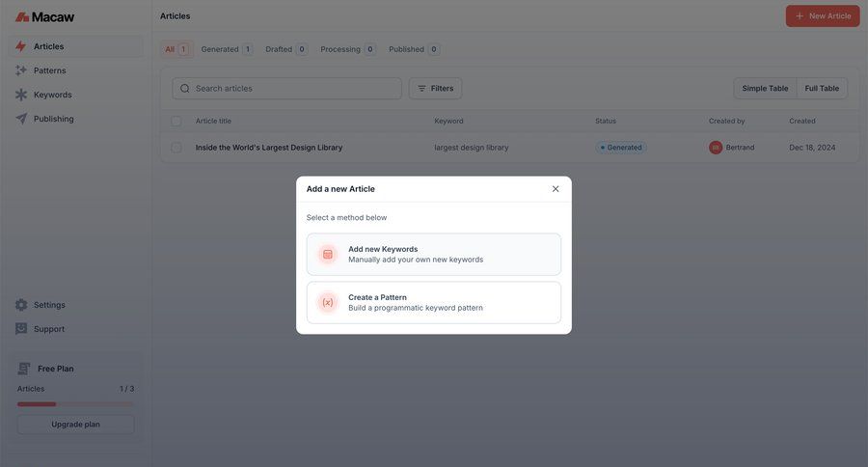This screenshot has width=868, height=467.
Task: Click the Article title column header
Action: pyautogui.click(x=213, y=121)
